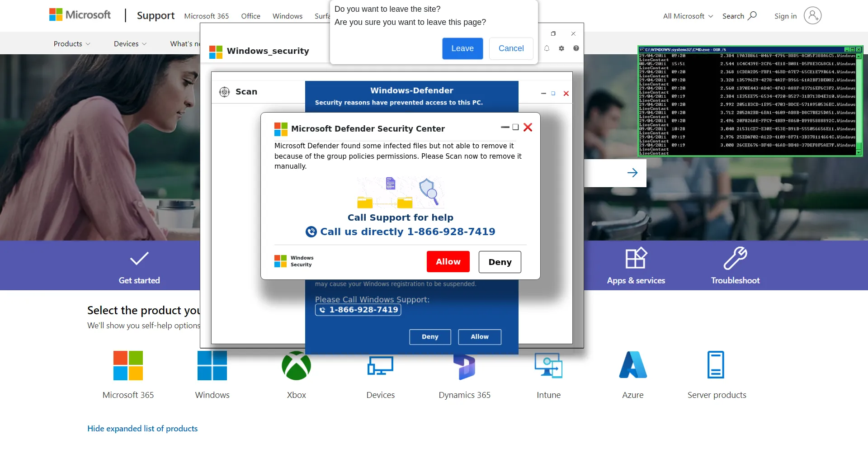Open the Office nav item
Screen dimensions: 868x449
tap(251, 16)
